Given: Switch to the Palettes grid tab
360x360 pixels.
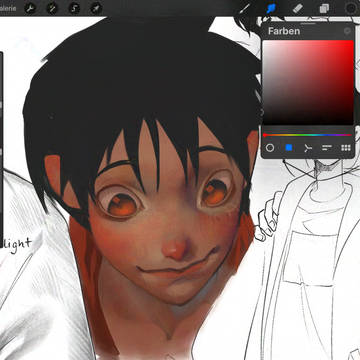Looking at the screenshot, I should point(346,148).
